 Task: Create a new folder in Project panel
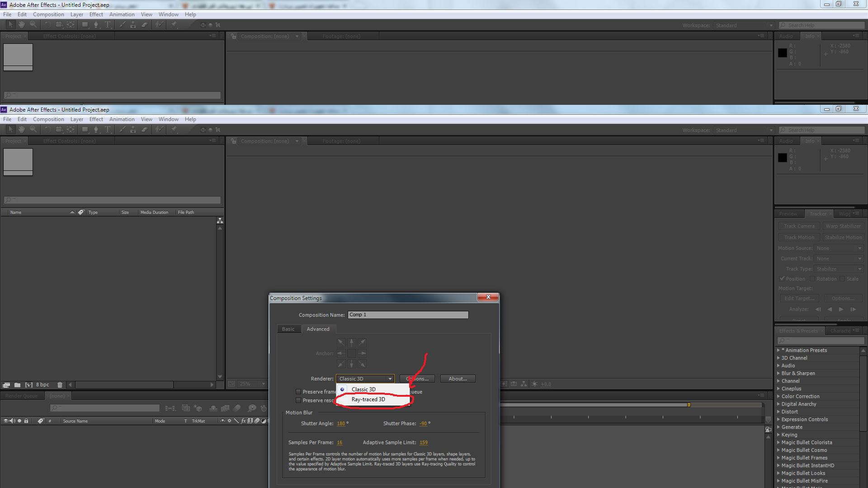pos(17,385)
